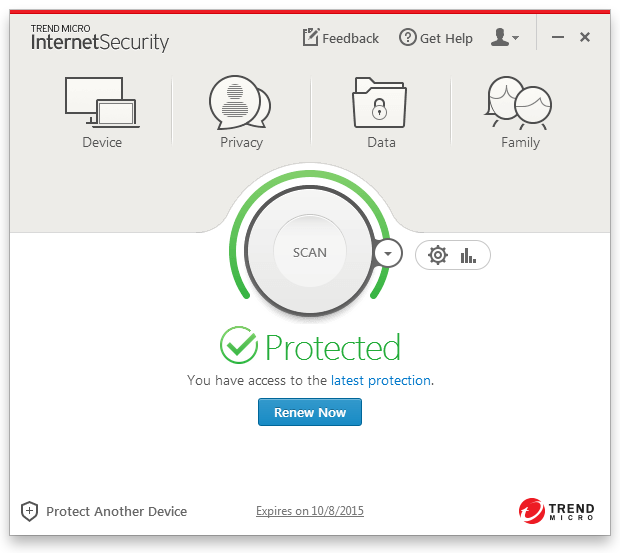The width and height of the screenshot is (620, 553).
Task: Open the Device protection section icon
Action: pos(101,102)
